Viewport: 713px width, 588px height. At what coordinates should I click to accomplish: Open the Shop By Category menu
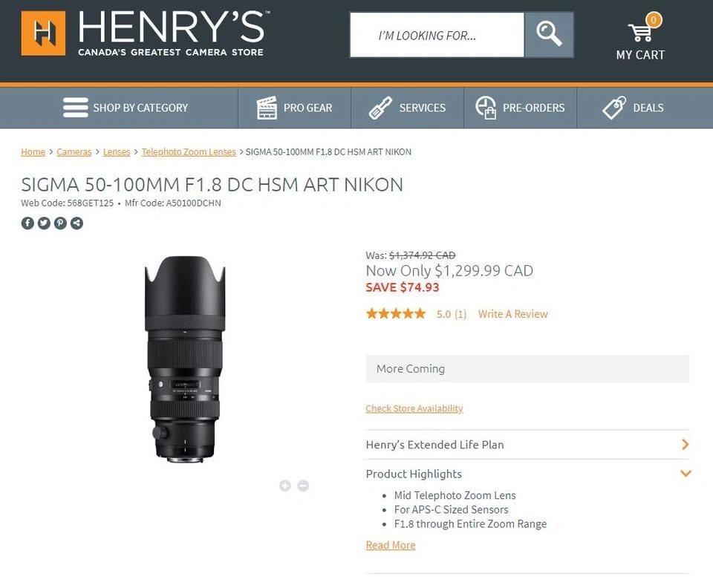(x=126, y=108)
